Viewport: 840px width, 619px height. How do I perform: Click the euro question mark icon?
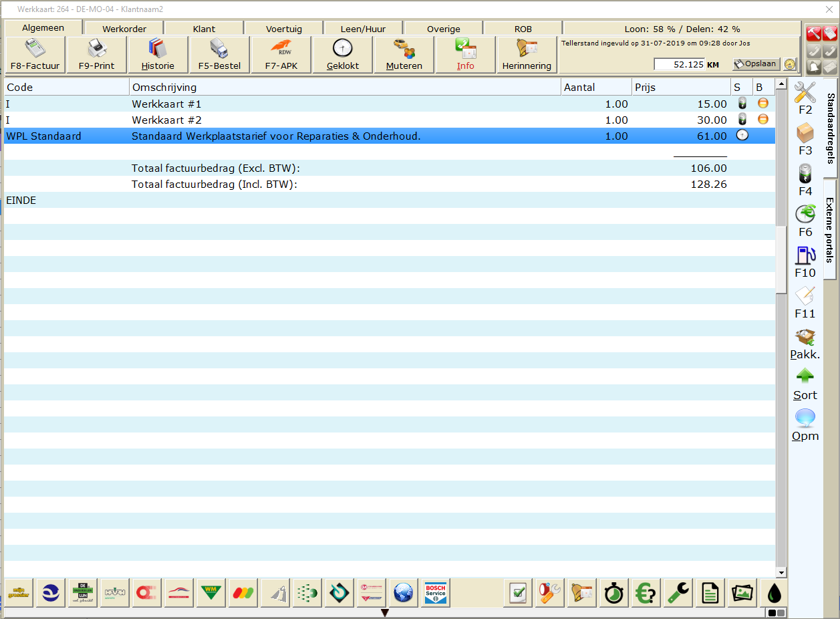tap(646, 593)
